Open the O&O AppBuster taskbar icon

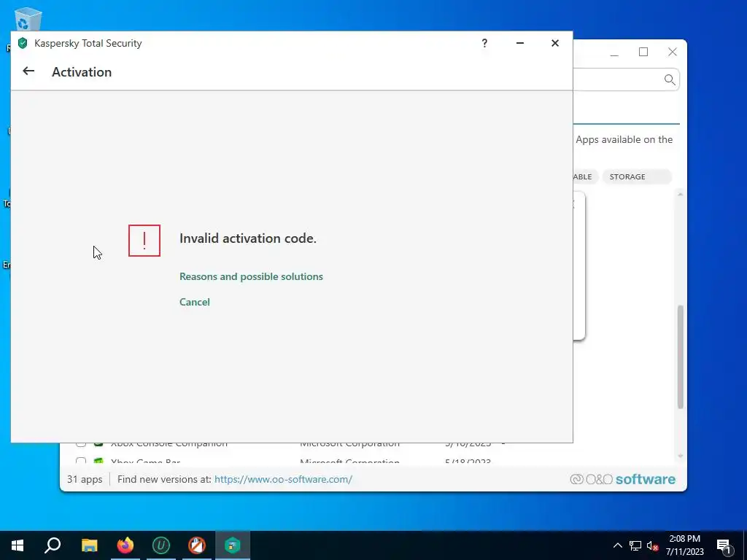coord(197,545)
